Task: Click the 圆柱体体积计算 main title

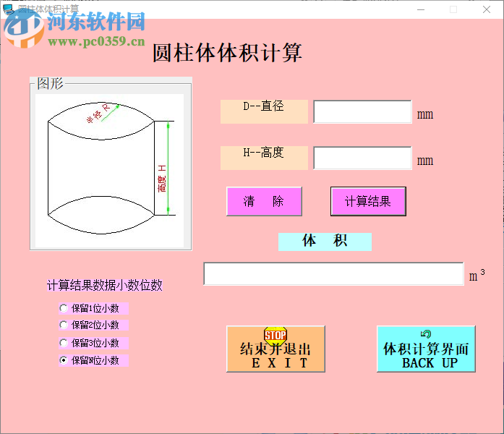Action: click(227, 53)
